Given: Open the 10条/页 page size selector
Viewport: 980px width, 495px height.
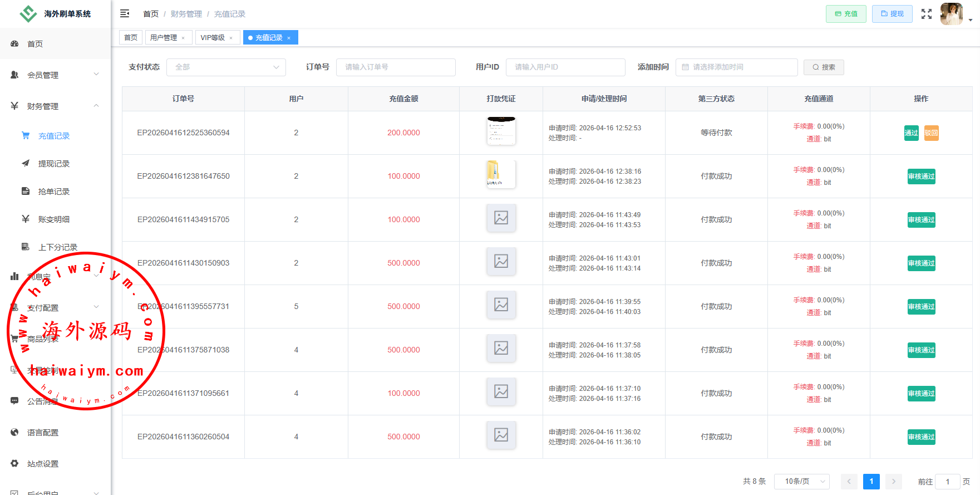Looking at the screenshot, I should pyautogui.click(x=801, y=482).
